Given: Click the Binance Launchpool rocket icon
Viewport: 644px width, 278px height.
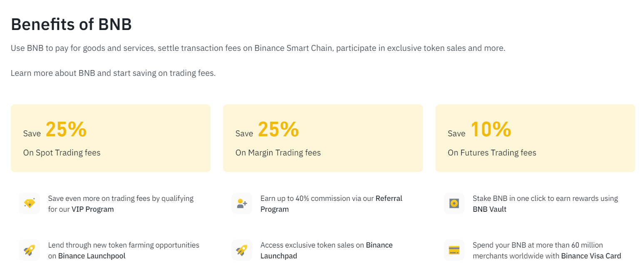Looking at the screenshot, I should click(30, 250).
